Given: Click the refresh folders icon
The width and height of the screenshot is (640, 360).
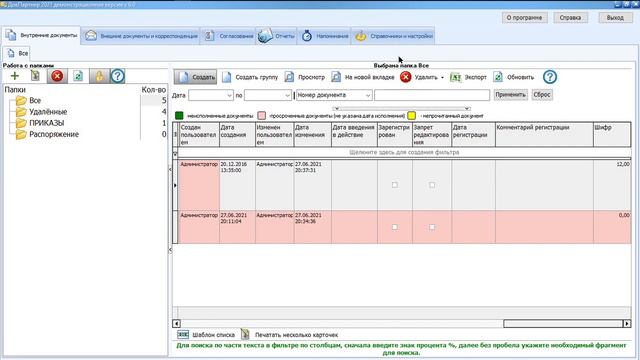Looking at the screenshot, I should [x=78, y=76].
